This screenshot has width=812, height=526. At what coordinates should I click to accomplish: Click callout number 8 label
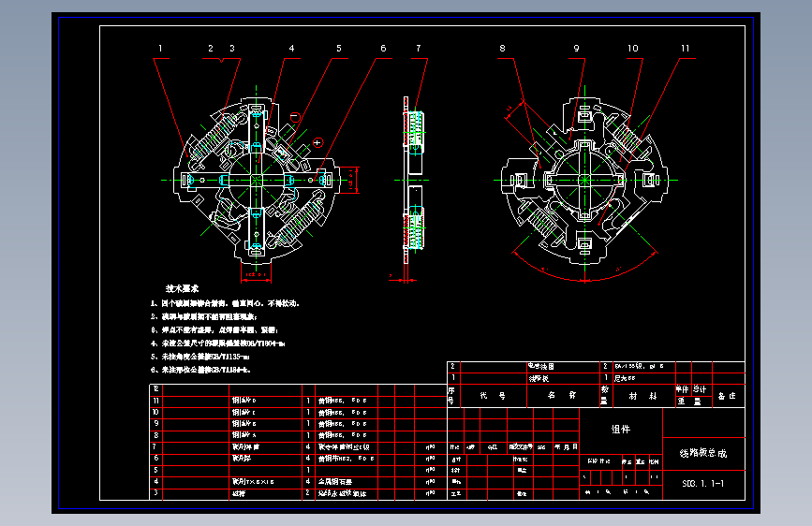(x=502, y=48)
